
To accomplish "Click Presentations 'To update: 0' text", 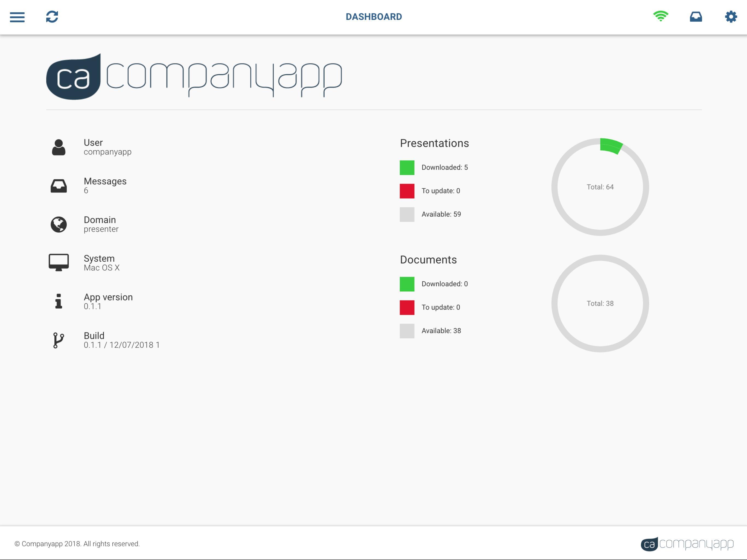I will [x=441, y=191].
